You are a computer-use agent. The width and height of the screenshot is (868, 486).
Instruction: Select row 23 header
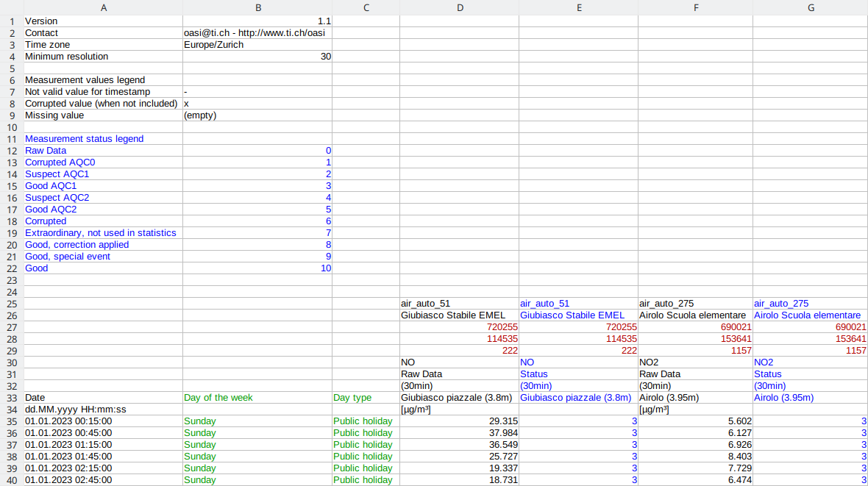point(12,280)
